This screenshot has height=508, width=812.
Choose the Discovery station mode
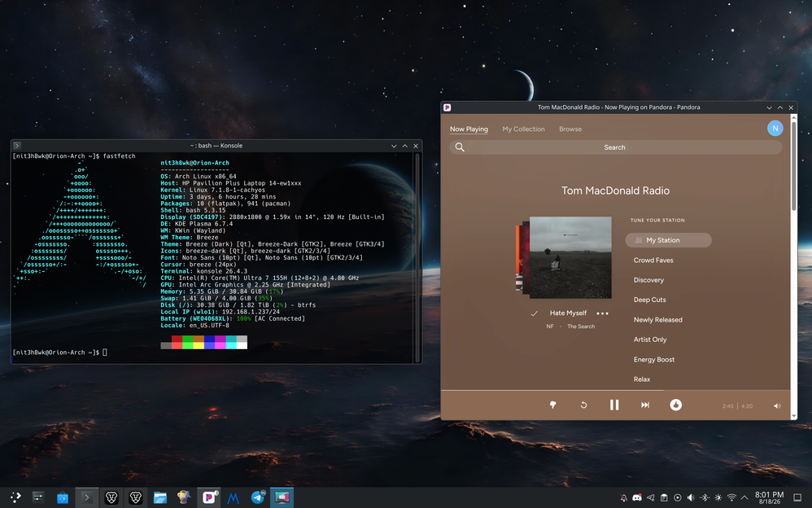pyautogui.click(x=648, y=280)
